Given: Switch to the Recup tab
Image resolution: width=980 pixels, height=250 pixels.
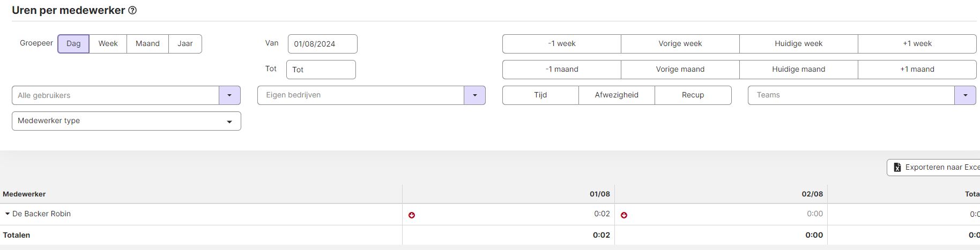Looking at the screenshot, I should click(693, 95).
